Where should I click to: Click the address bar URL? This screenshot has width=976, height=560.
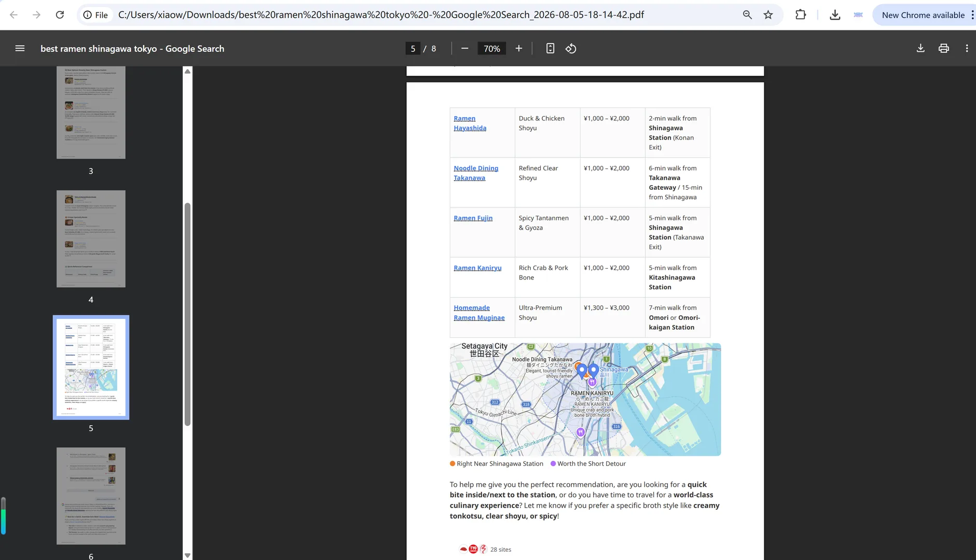[x=381, y=15]
